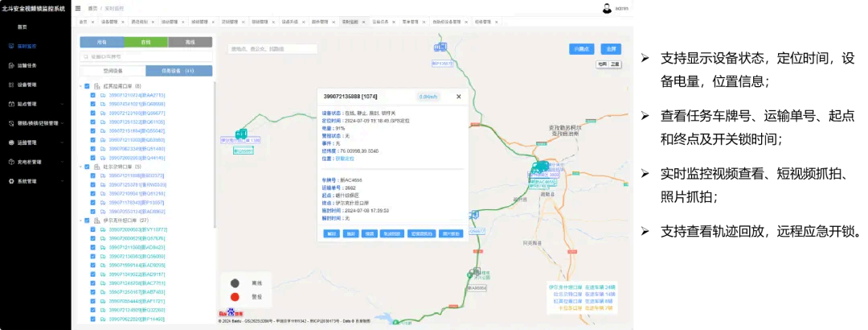Uncheck the device row 新Q63993

coord(93,140)
